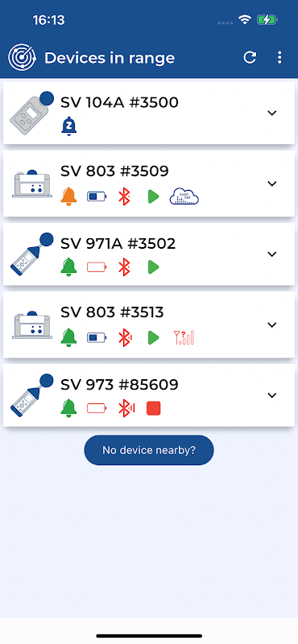Tap the 'Devices in range' title
The width and height of the screenshot is (298, 644).
110,58
